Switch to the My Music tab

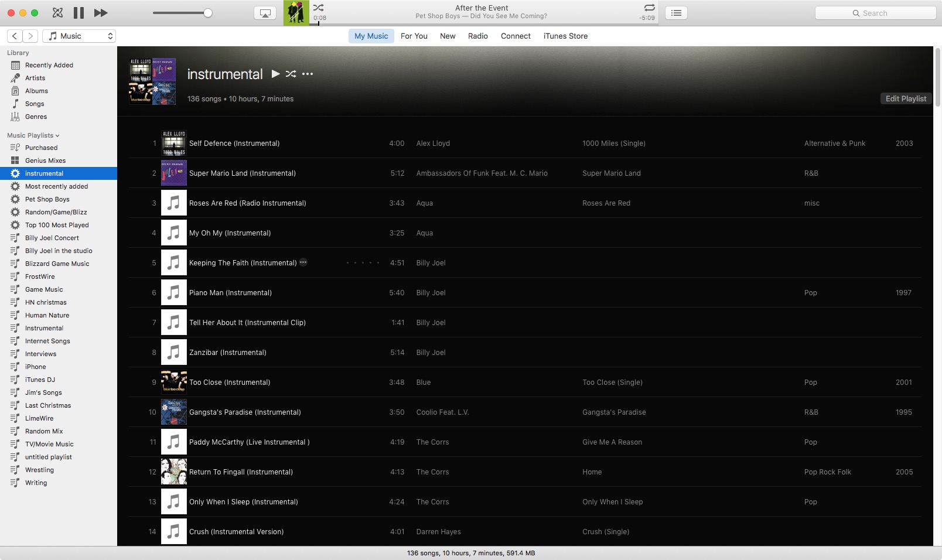click(371, 36)
